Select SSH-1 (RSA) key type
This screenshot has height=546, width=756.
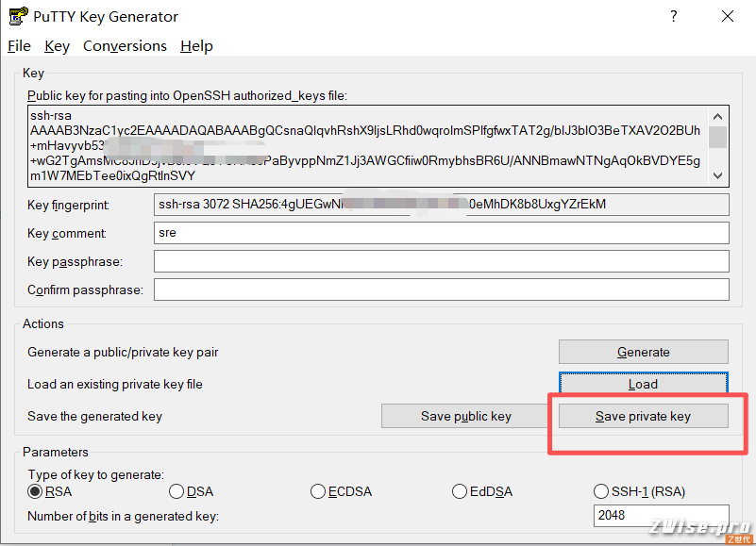pos(601,491)
